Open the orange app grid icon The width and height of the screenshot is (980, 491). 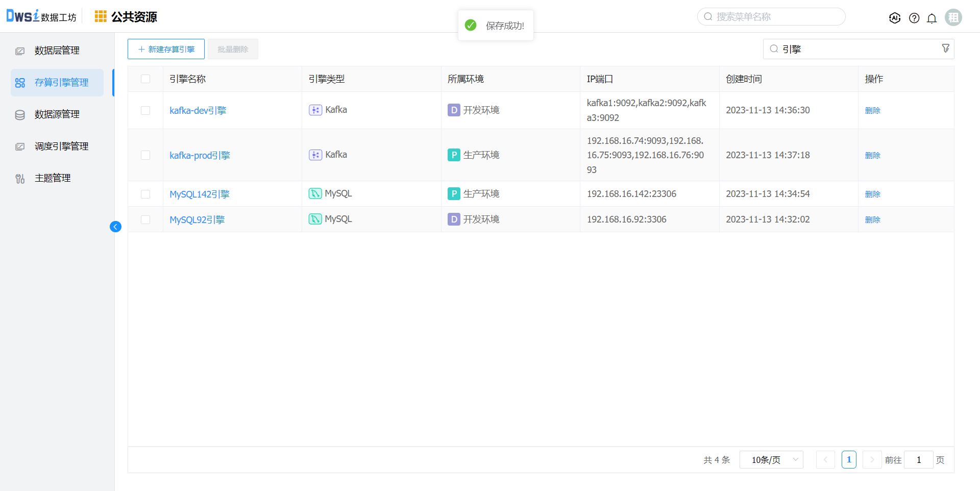[101, 17]
